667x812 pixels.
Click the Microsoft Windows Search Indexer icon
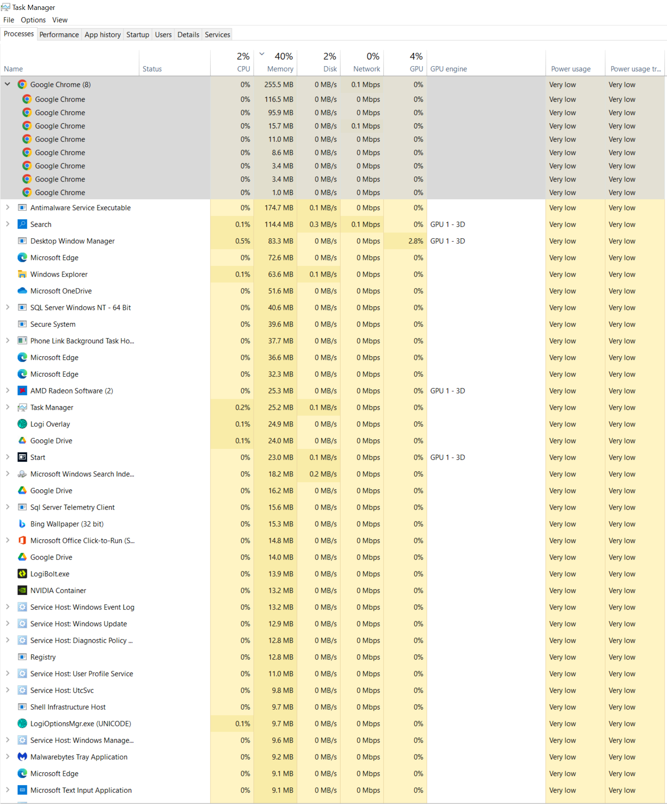pos(22,474)
